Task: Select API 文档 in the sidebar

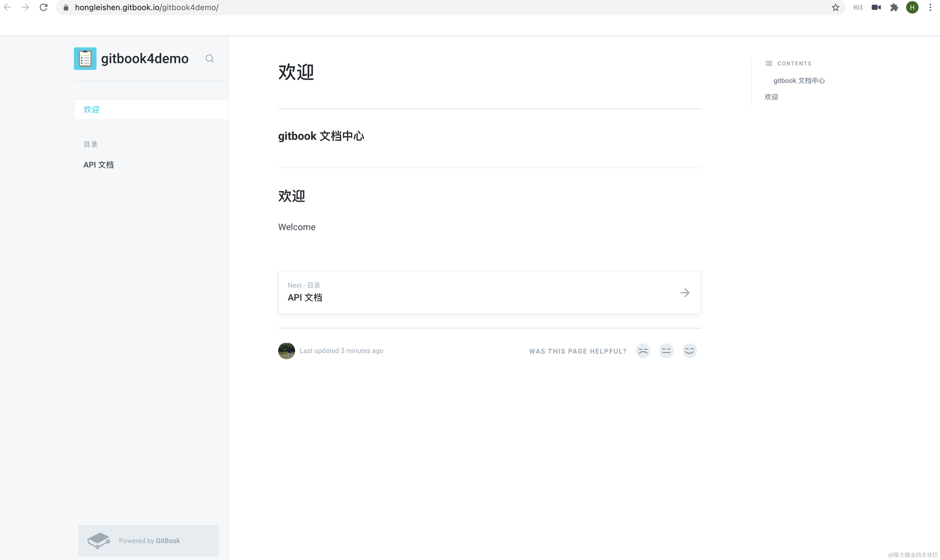Action: click(99, 164)
